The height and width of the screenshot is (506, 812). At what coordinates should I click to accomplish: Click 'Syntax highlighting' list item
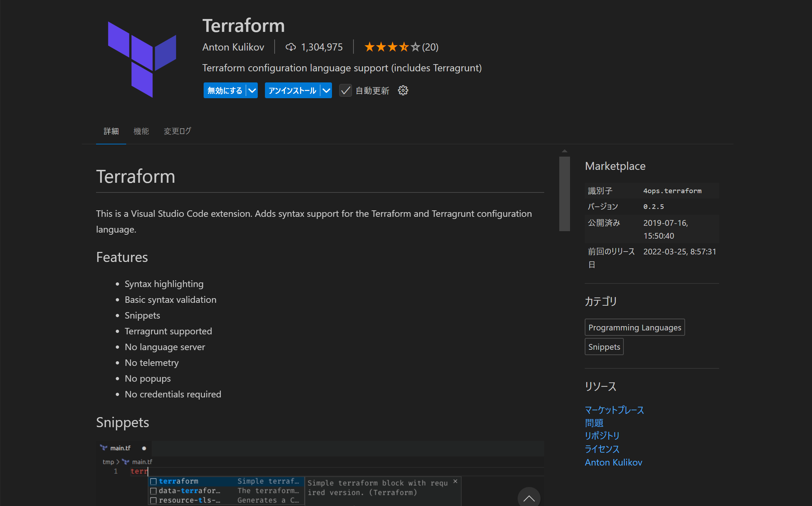coord(164,284)
